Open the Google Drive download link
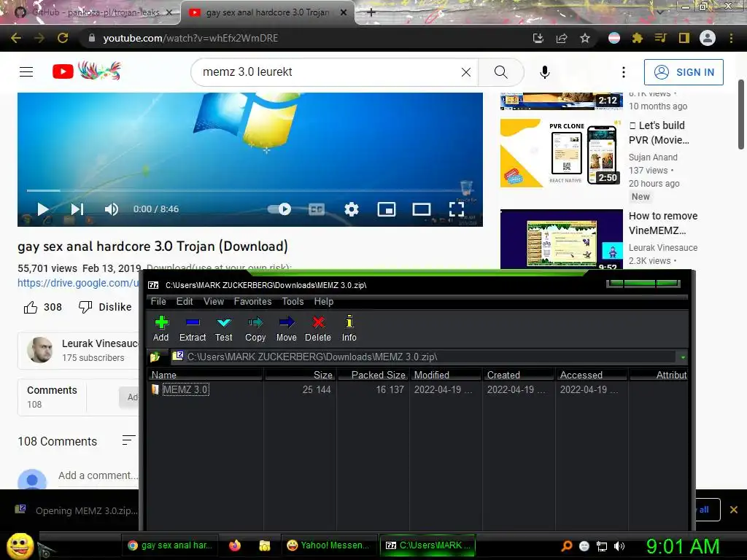The height and width of the screenshot is (560, 747). click(79, 283)
